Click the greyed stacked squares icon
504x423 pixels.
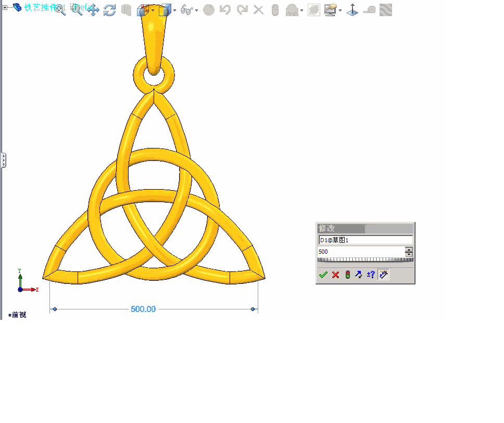[314, 10]
